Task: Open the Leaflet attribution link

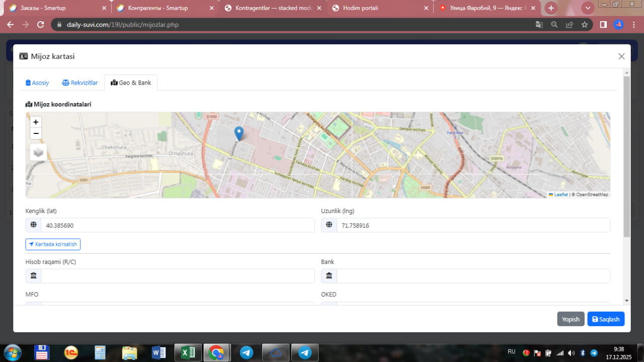Action: [560, 195]
